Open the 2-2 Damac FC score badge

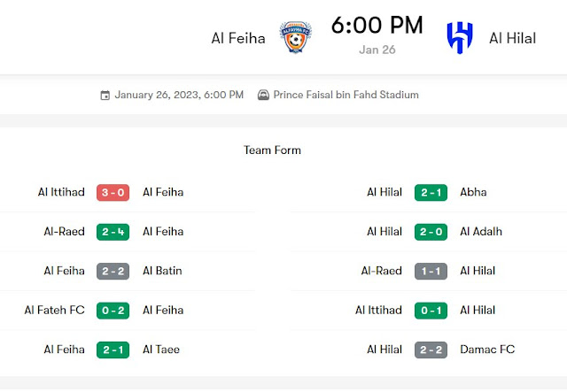tap(431, 350)
